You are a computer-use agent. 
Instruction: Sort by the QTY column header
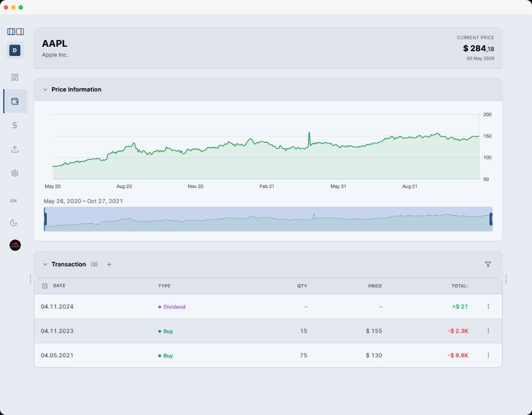302,286
